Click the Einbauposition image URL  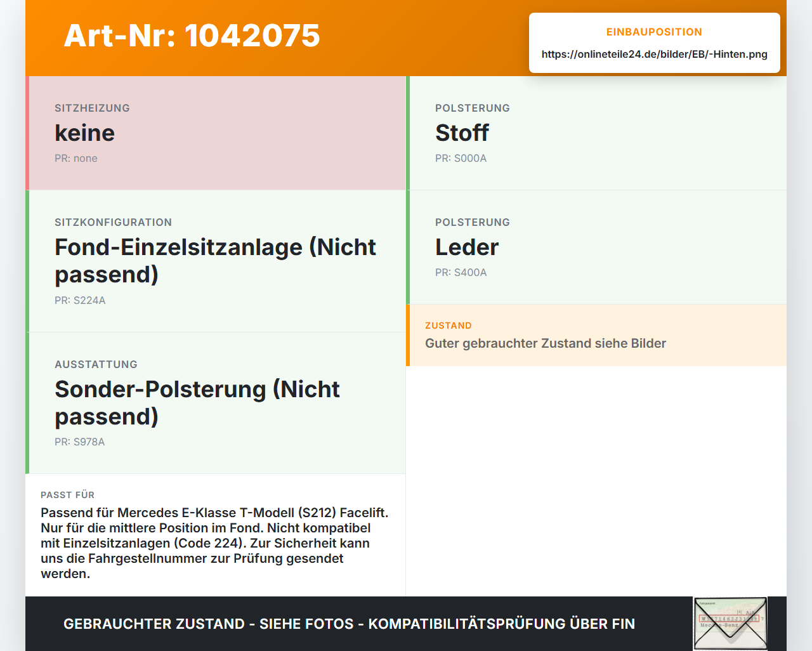[x=654, y=54]
